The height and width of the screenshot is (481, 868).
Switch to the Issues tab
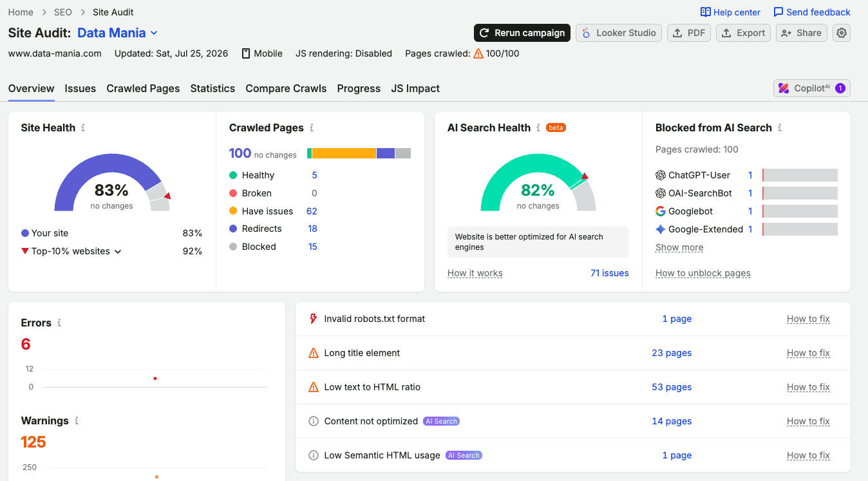point(80,88)
